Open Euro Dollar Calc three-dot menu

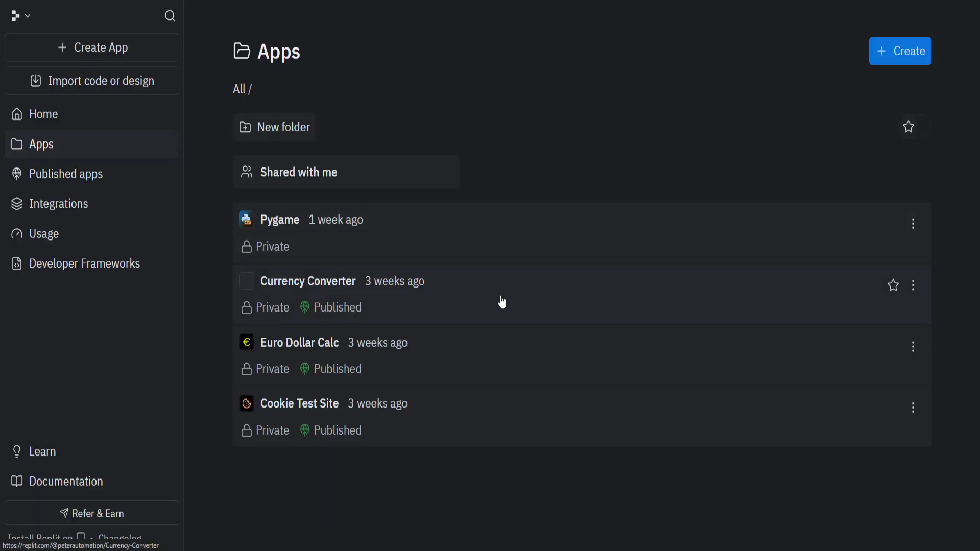click(913, 347)
